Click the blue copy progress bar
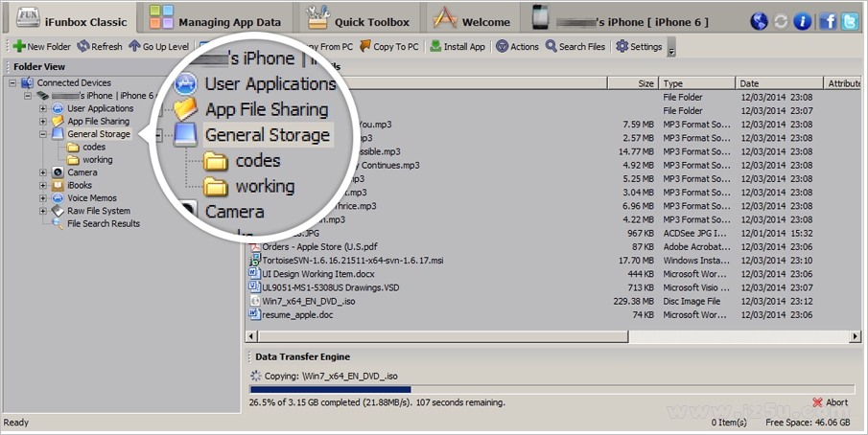 (331, 390)
